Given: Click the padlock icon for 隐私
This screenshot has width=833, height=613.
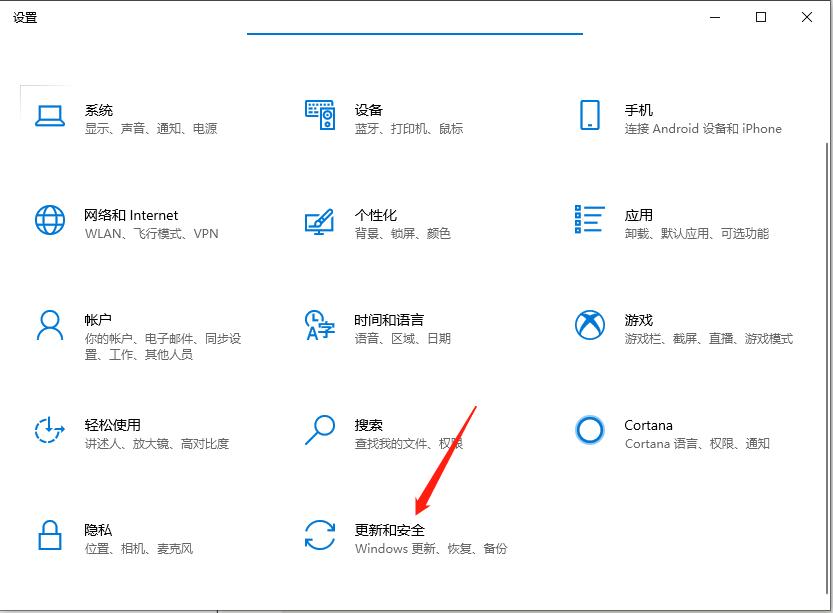Looking at the screenshot, I should pos(50,535).
